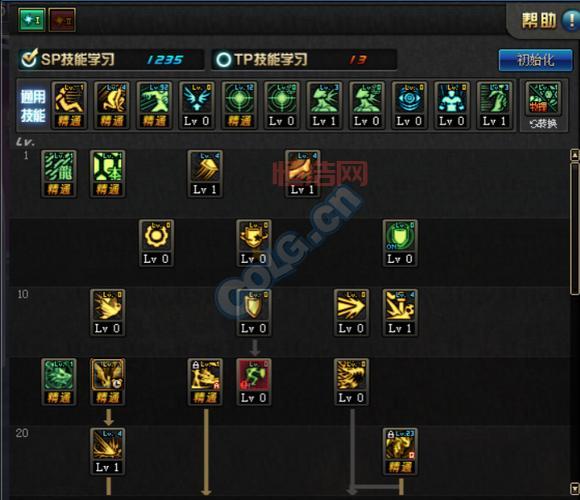Viewport: 580px width, 500px height.
Task: Click the blue eye general skill icon
Action: [x=409, y=105]
